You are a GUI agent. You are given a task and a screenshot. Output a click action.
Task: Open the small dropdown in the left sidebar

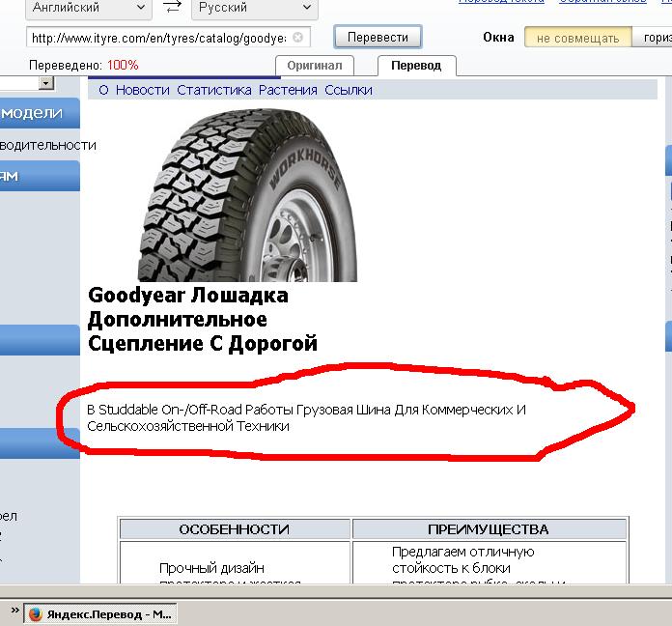pyautogui.click(x=45, y=84)
